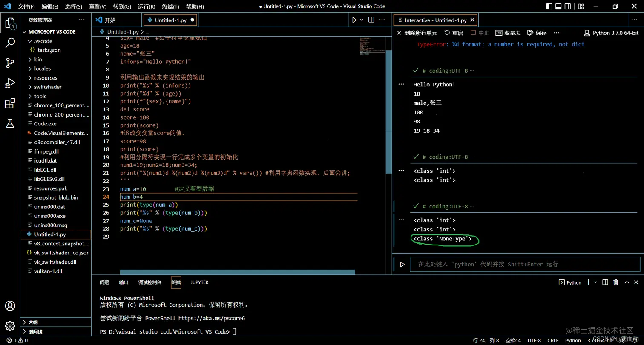Open tasks.json in the explorer
644x345 pixels.
pyautogui.click(x=56, y=50)
